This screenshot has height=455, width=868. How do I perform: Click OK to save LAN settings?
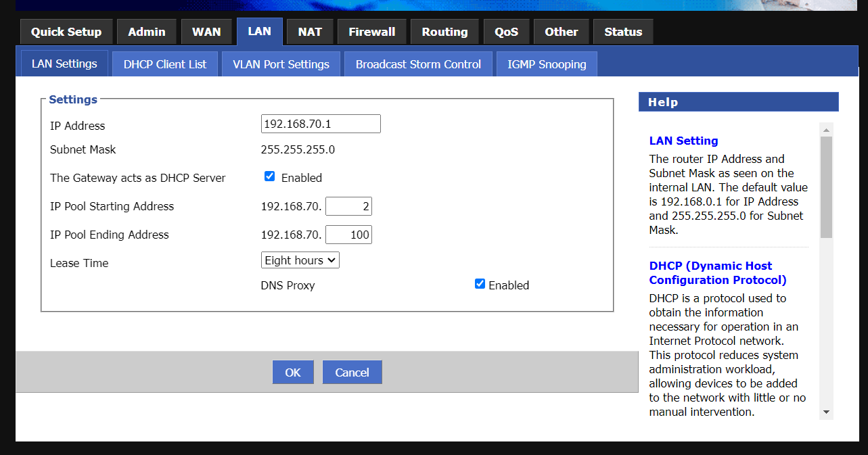pos(293,373)
